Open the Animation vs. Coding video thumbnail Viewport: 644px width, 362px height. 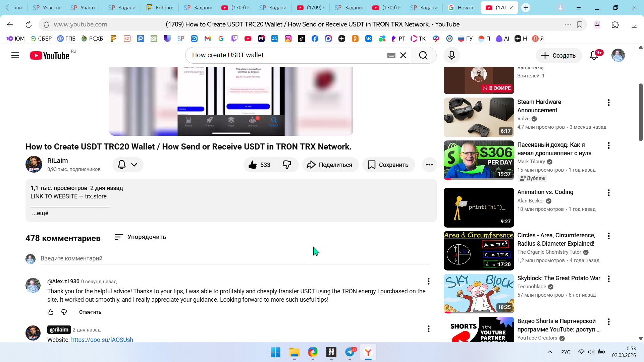(479, 207)
